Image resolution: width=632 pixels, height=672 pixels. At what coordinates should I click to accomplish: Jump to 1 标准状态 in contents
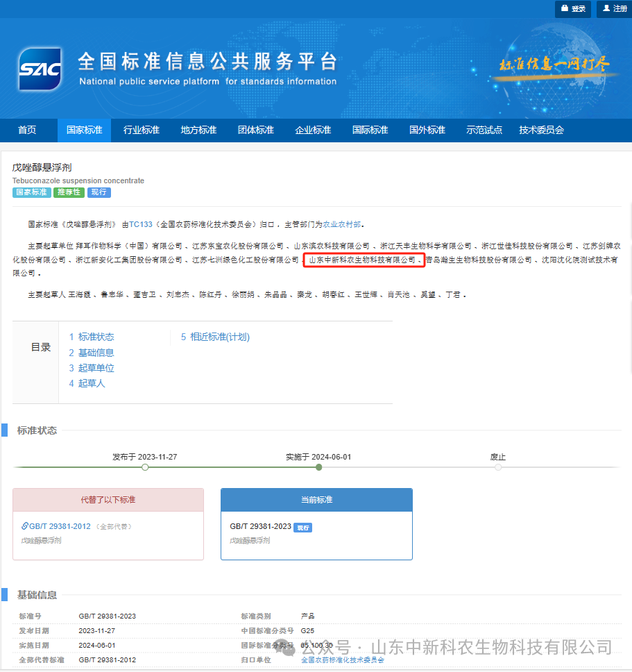pyautogui.click(x=92, y=337)
